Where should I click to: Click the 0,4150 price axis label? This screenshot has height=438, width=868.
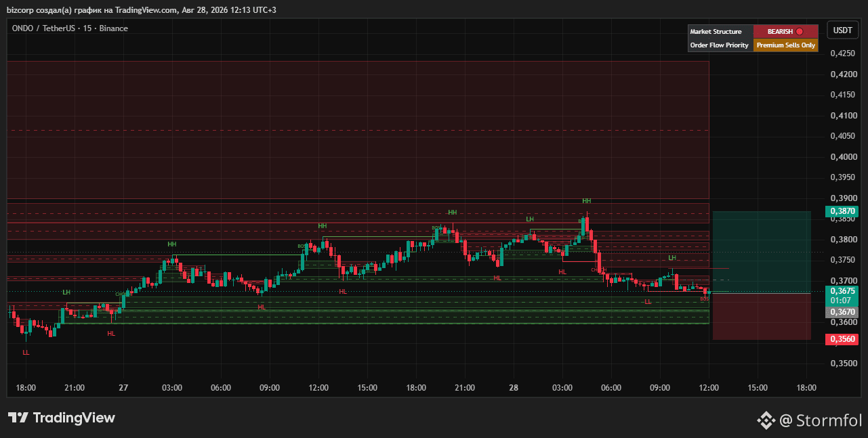tap(844, 95)
